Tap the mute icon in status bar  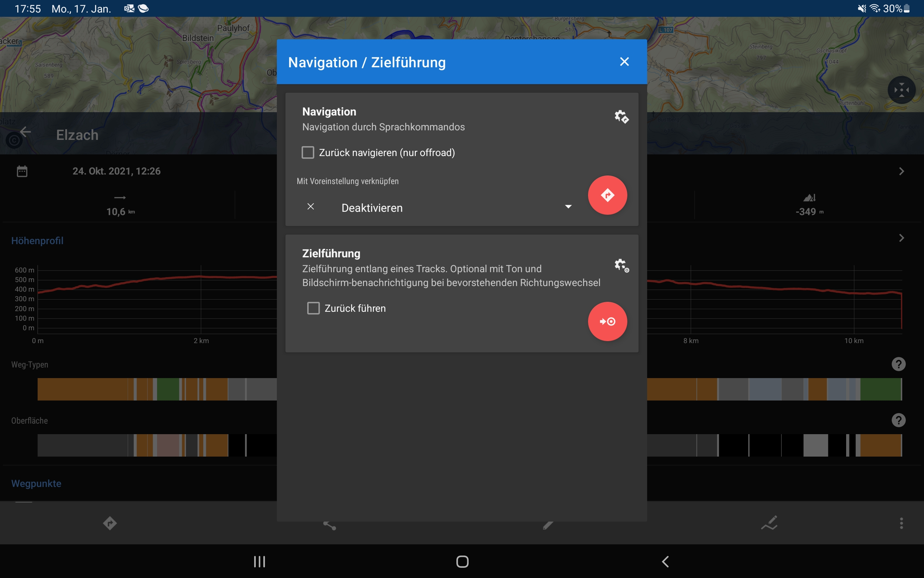pyautogui.click(x=861, y=8)
